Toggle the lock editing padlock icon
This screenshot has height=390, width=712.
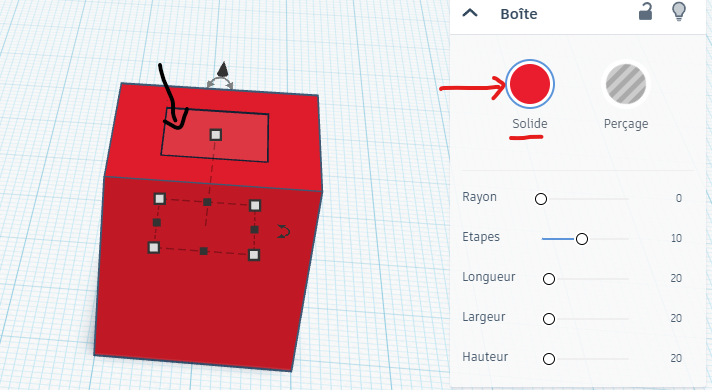645,12
